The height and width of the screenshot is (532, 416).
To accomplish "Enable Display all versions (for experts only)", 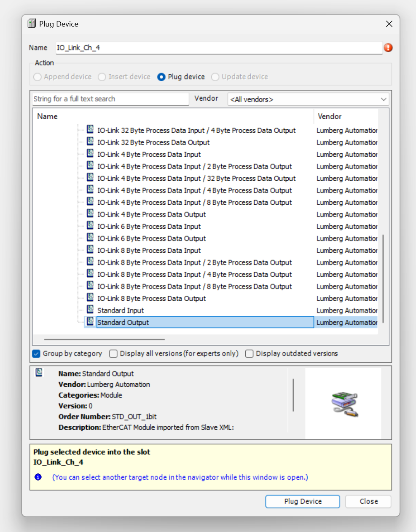I will (x=113, y=354).
